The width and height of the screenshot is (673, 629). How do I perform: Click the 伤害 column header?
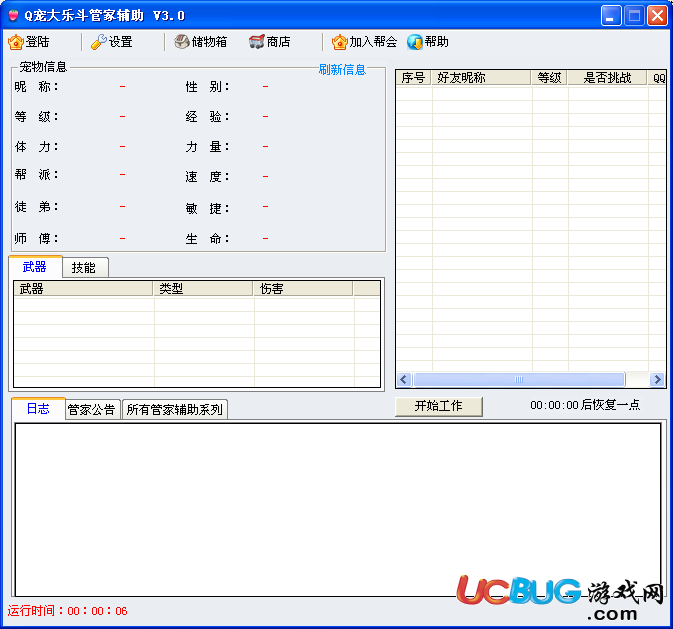pyautogui.click(x=303, y=289)
